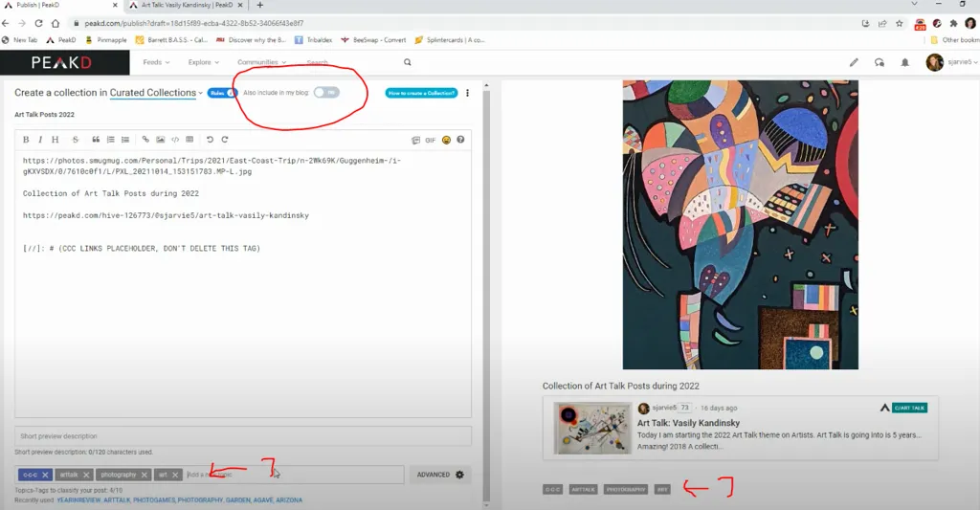This screenshot has height=510, width=980.
Task: Select the 'Publish | PeakD' browser tab
Action: pos(60,5)
